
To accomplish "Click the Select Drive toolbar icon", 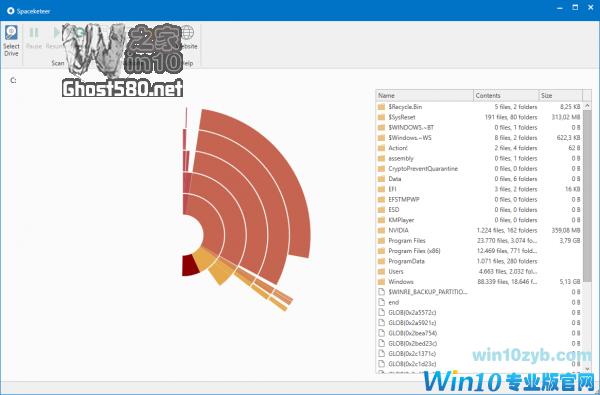I will coord(11,33).
